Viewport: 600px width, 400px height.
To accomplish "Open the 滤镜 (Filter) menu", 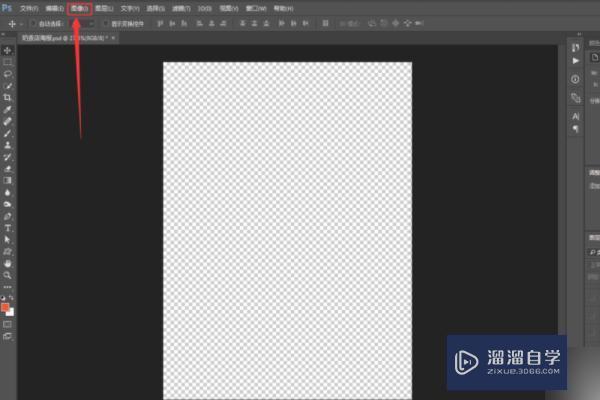I will 181,8.
